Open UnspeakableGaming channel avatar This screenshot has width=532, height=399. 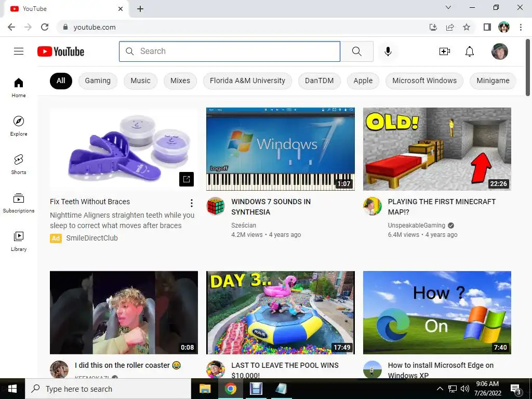[x=372, y=206]
